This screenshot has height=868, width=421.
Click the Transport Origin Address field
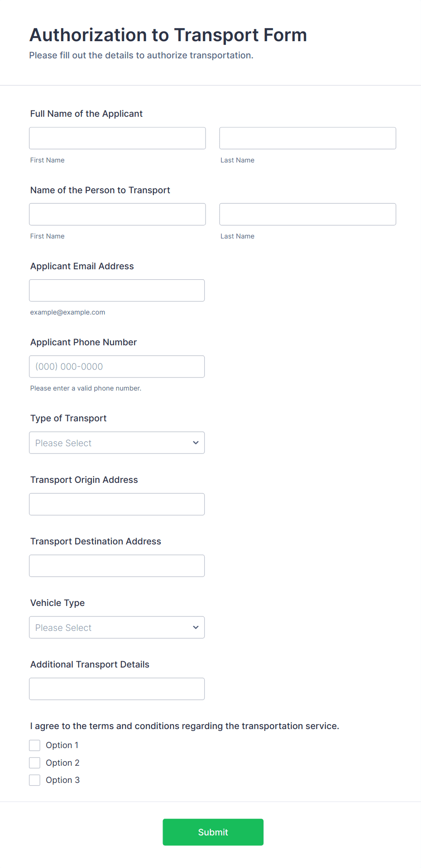tap(117, 504)
